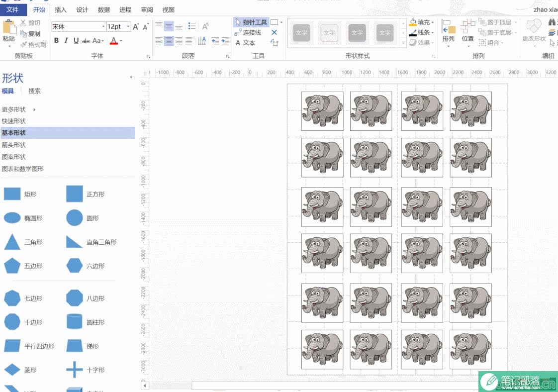This screenshot has height=392, width=558.
Task: Switch to the Review (审阅) tab
Action: 147,9
